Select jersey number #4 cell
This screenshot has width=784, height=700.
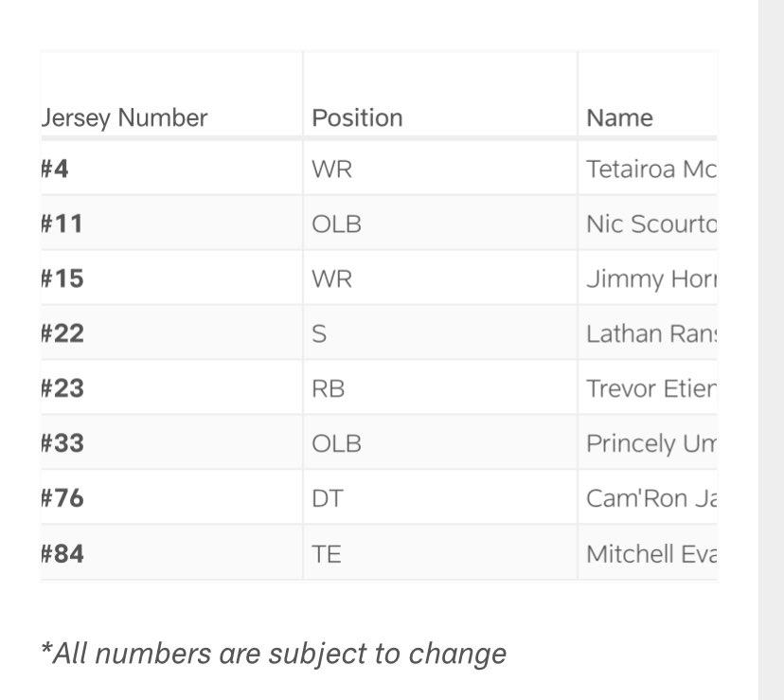click(171, 168)
